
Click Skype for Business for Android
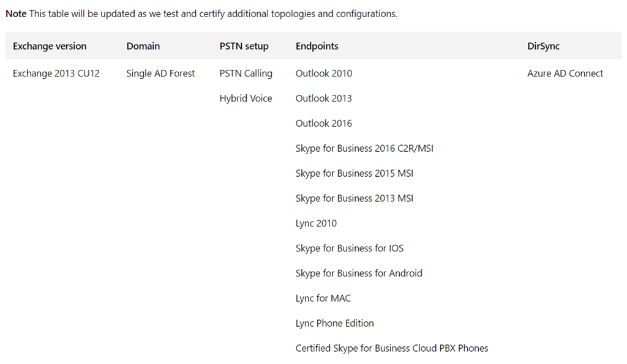[359, 273]
